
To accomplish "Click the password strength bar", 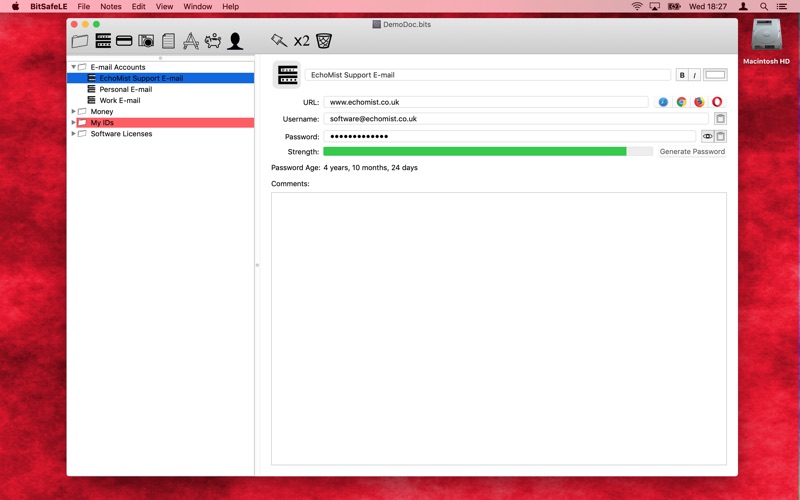I will point(488,152).
